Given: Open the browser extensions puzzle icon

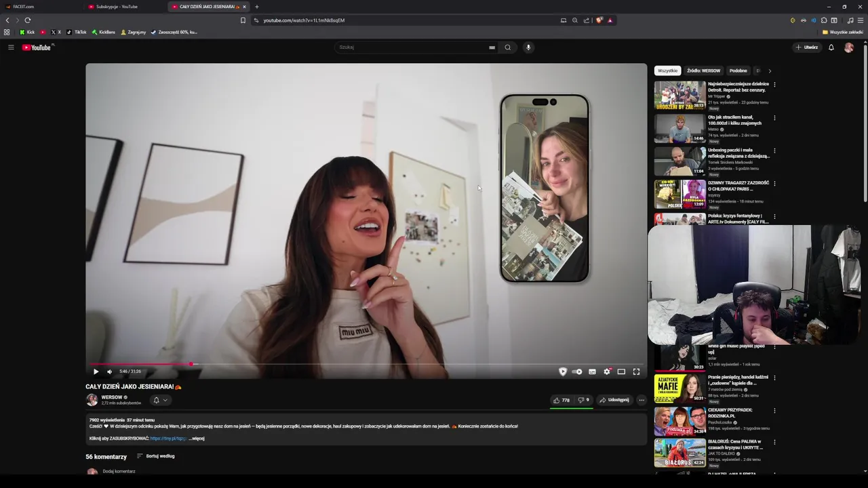Looking at the screenshot, I should 824,20.
